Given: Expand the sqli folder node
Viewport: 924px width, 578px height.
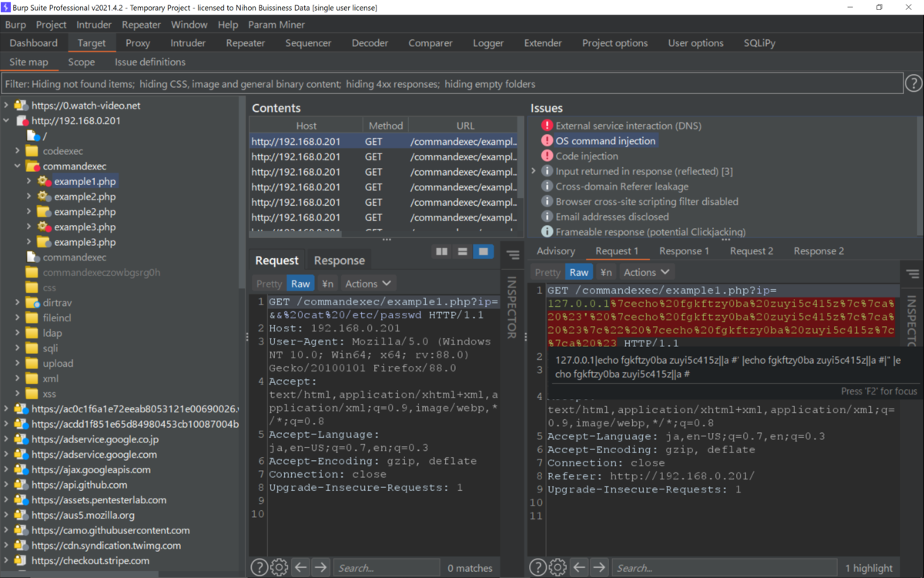Looking at the screenshot, I should click(x=18, y=348).
